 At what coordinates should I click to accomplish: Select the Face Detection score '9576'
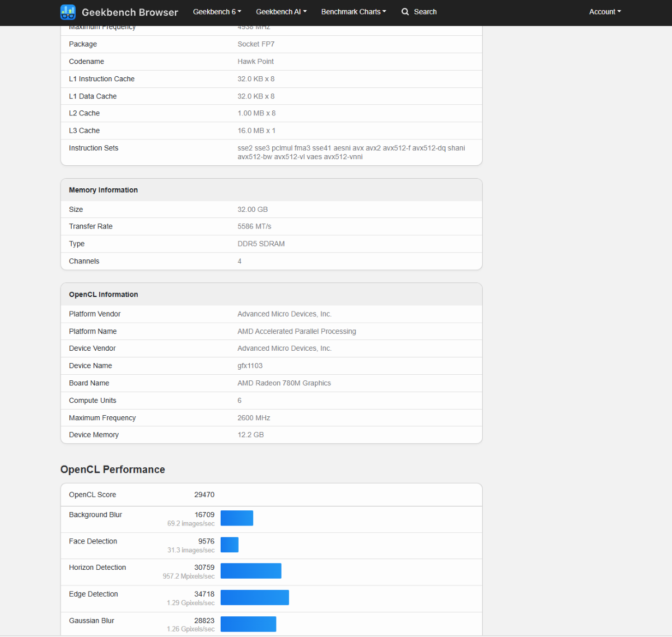[x=206, y=541]
